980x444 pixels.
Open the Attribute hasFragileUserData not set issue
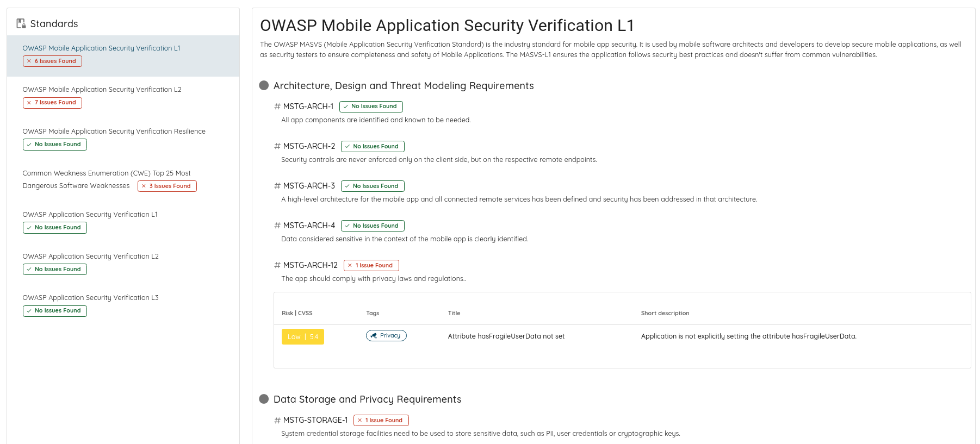point(506,336)
